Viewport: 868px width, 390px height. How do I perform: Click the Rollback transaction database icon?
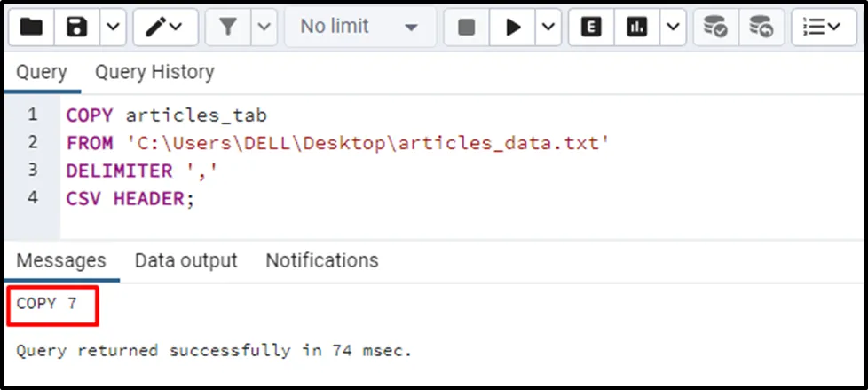[761, 28]
